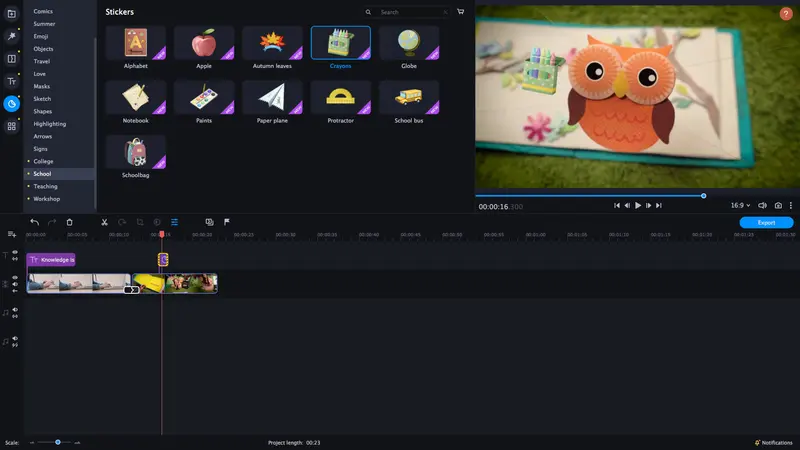Expand the add track menu
This screenshot has width=800, height=450.
[x=11, y=234]
